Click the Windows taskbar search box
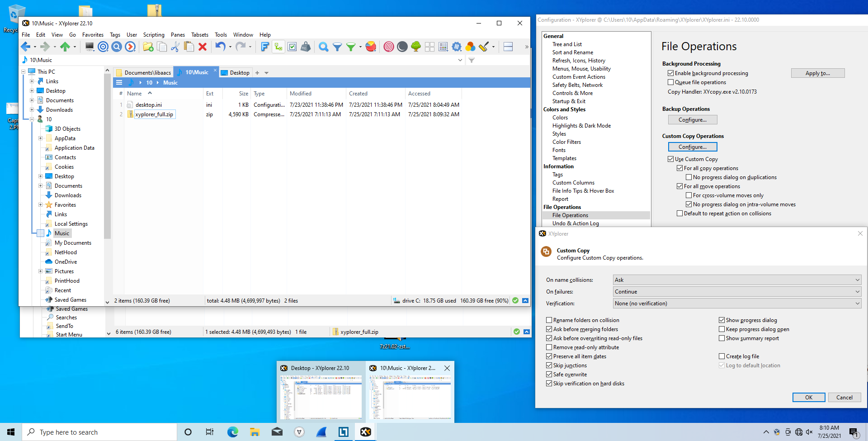 pos(99,432)
